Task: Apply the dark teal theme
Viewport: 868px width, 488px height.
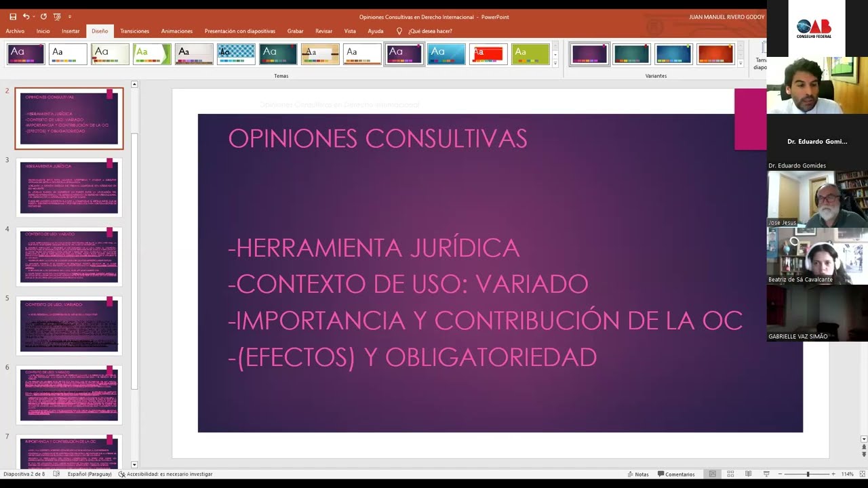Action: 278,54
